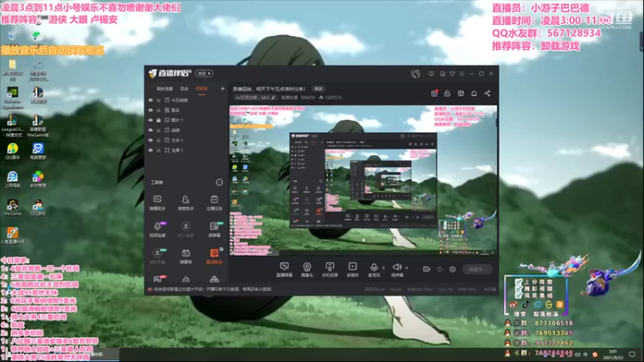
Task: Open the 读弹幕 tool
Action: (214, 229)
